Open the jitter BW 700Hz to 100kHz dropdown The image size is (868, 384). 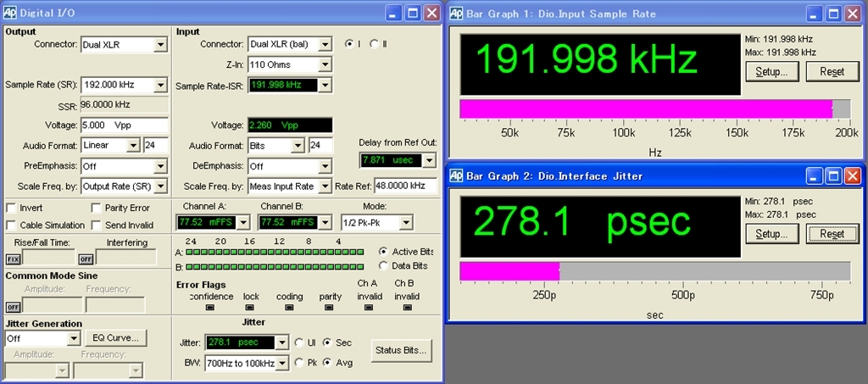[281, 363]
